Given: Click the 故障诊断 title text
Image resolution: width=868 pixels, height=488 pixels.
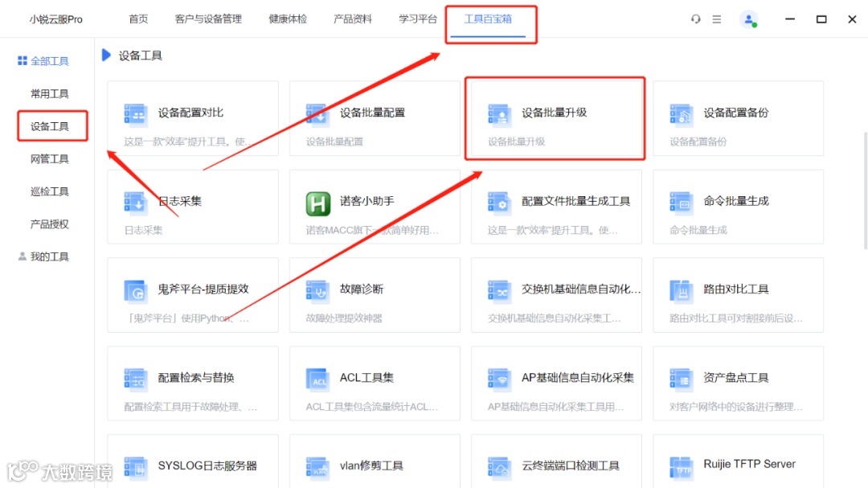Looking at the screenshot, I should click(361, 289).
